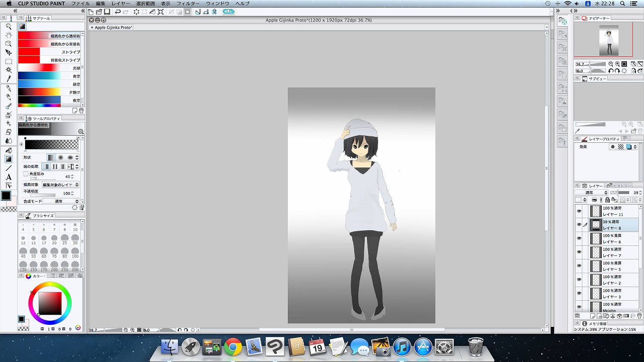This screenshot has height=362, width=644.
Task: Open the 描画対象 dropdown
Action: 60,185
